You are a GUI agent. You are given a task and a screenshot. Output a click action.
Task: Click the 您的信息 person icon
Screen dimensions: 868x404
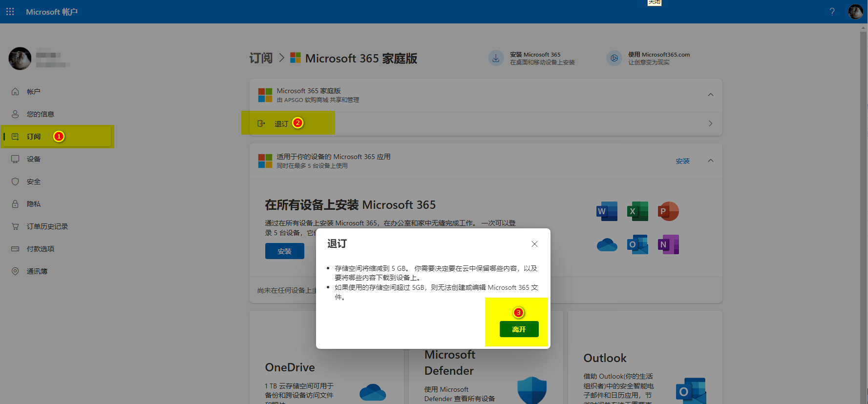[x=15, y=114]
